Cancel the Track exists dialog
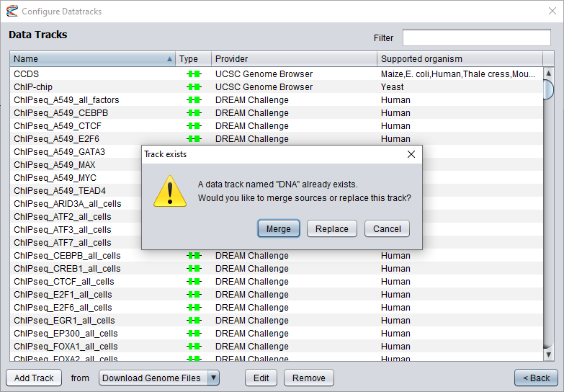 [387, 228]
